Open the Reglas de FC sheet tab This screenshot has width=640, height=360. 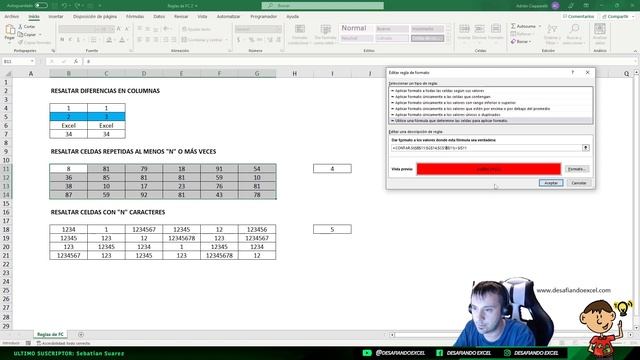click(x=50, y=334)
